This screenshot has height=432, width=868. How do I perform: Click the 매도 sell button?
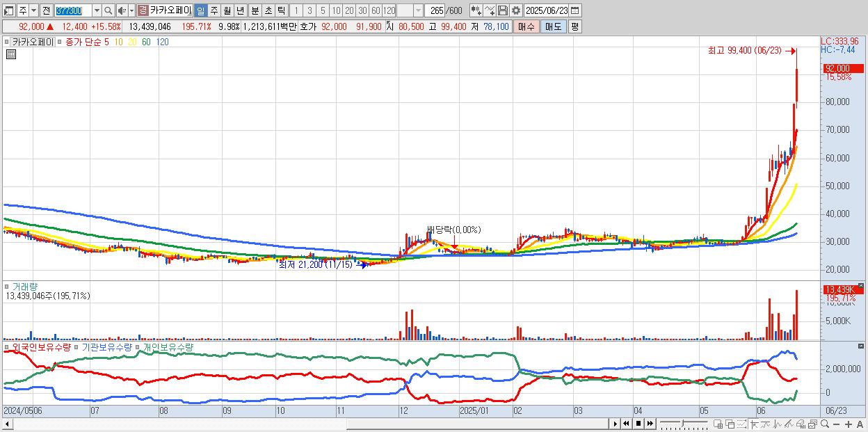[553, 26]
